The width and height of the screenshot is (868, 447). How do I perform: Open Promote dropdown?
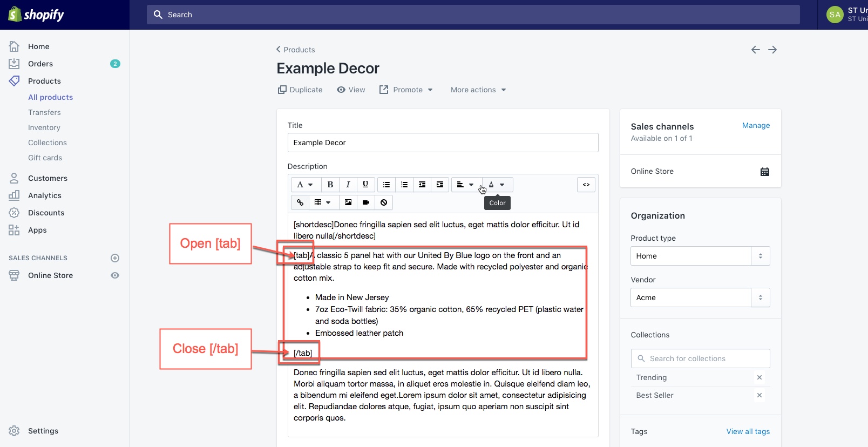coord(406,90)
